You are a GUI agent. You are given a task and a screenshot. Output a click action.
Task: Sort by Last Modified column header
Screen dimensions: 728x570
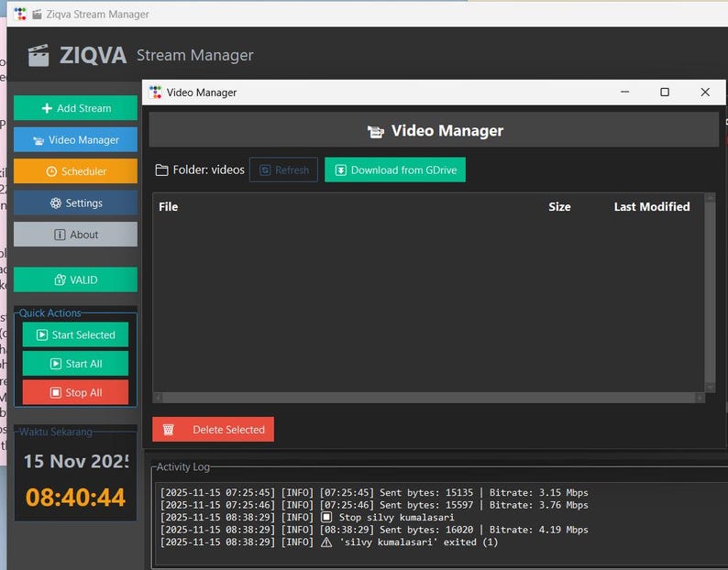click(x=652, y=206)
